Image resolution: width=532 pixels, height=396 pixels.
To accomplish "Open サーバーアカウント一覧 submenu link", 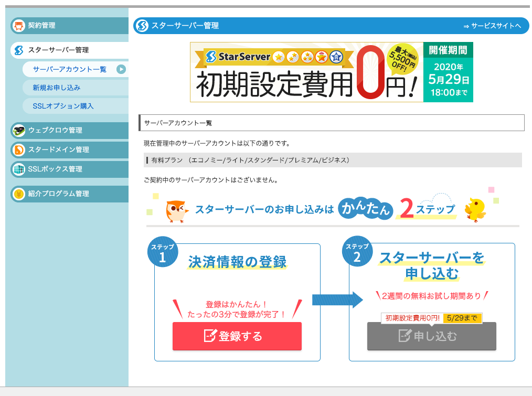I will pos(70,69).
